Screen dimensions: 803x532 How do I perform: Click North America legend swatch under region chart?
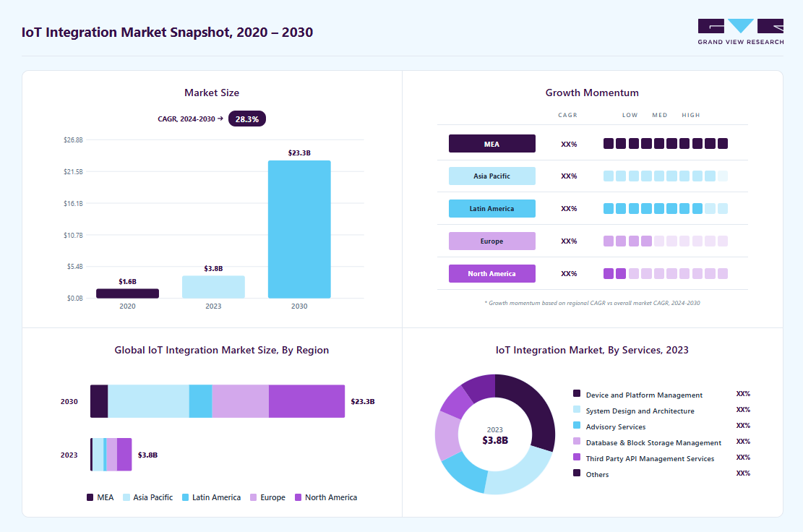298,497
